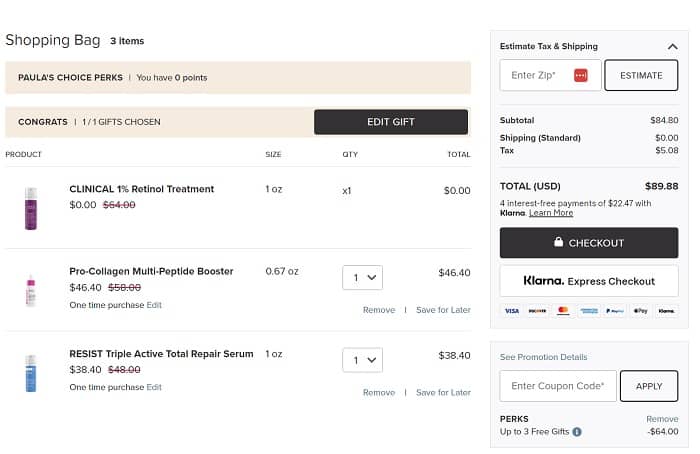Click the Mastercard payment icon
700x454 pixels.
coord(563,312)
